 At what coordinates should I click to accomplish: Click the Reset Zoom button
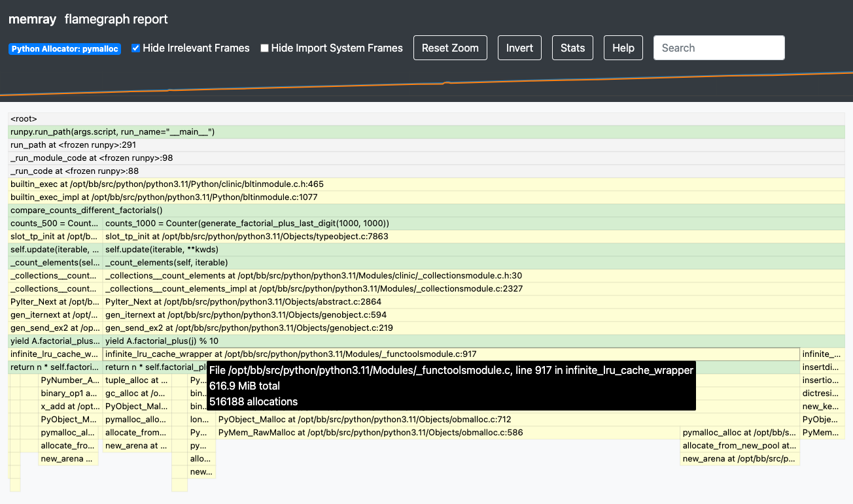click(450, 48)
